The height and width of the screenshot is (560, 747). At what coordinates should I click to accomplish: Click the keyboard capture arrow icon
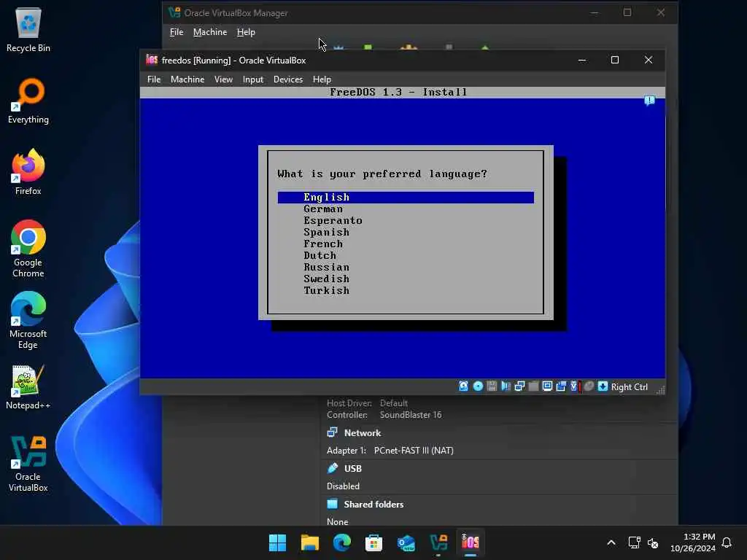[603, 386]
